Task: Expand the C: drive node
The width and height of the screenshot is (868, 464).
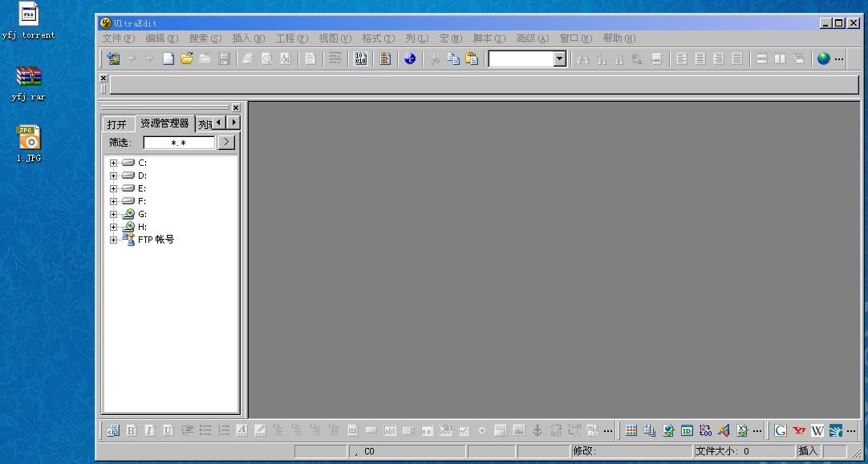Action: (x=113, y=163)
